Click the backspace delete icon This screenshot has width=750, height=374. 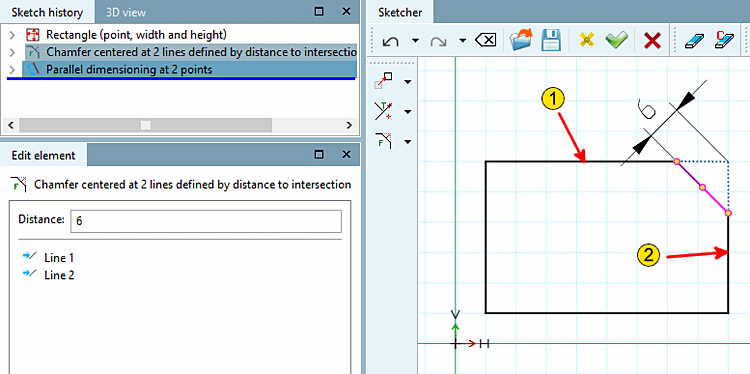click(485, 41)
